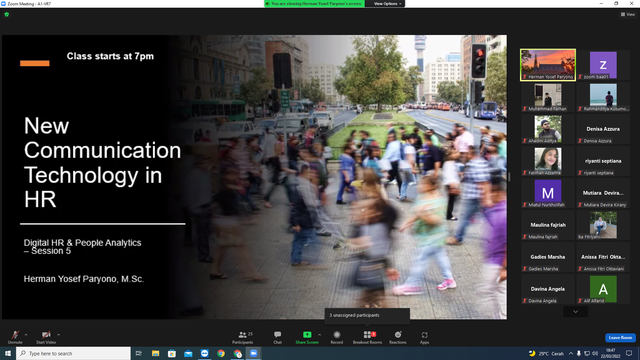Open the Mail app from taskbar
The height and width of the screenshot is (360, 640).
188,353
